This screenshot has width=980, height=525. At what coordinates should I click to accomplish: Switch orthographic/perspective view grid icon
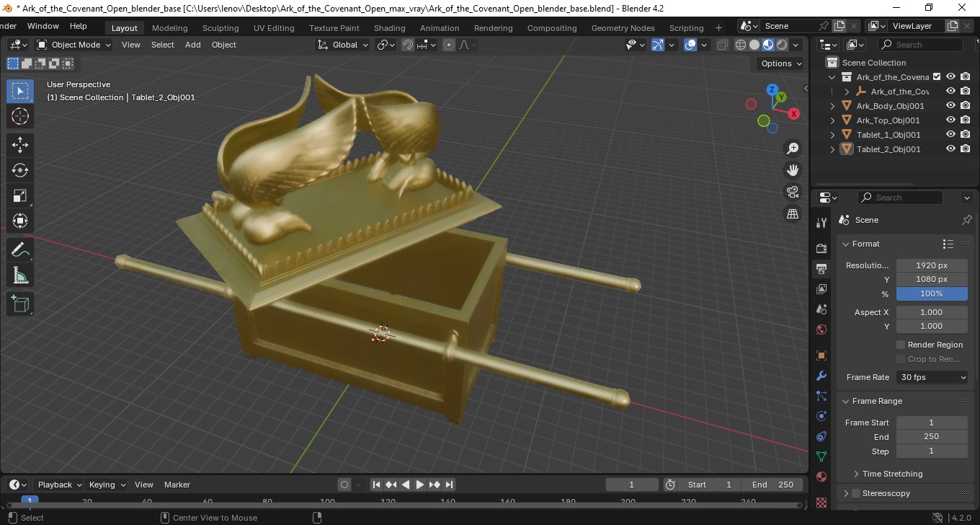793,213
